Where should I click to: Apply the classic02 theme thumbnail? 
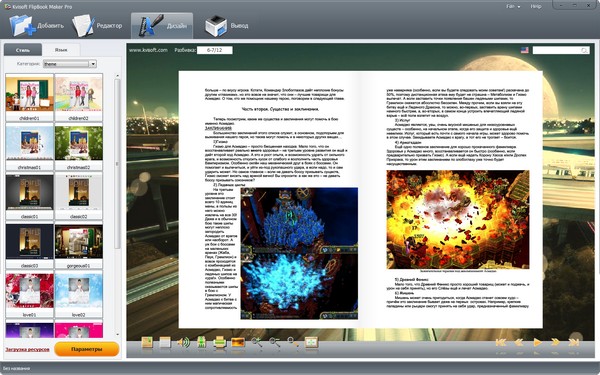pyautogui.click(x=78, y=196)
